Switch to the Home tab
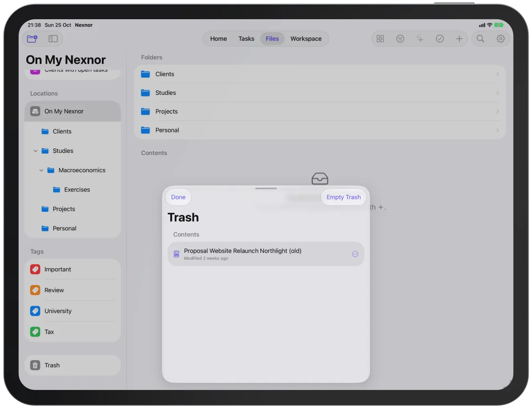 tap(219, 39)
